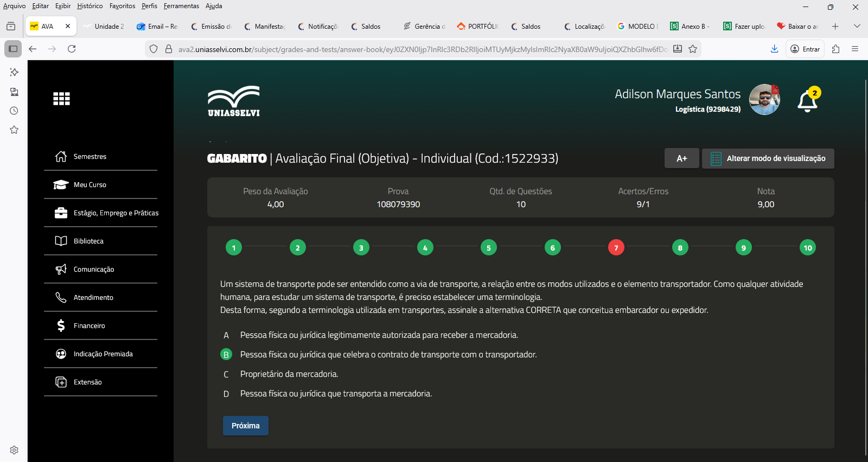Click Alterar modo de visualização button
Screen dimensions: 868x462
[768, 158]
